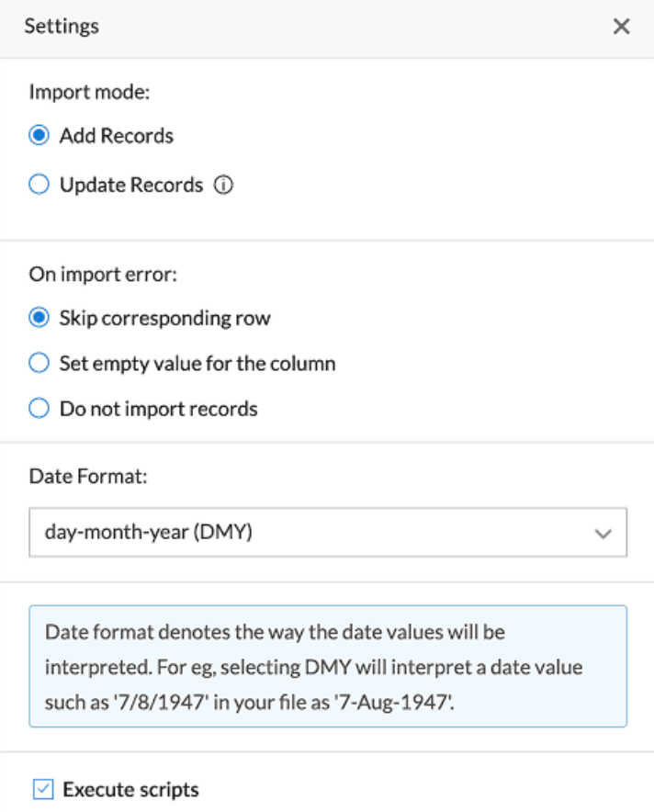Click the chevron arrow in the date format box
Image resolution: width=654 pixels, height=812 pixels.
pos(603,533)
